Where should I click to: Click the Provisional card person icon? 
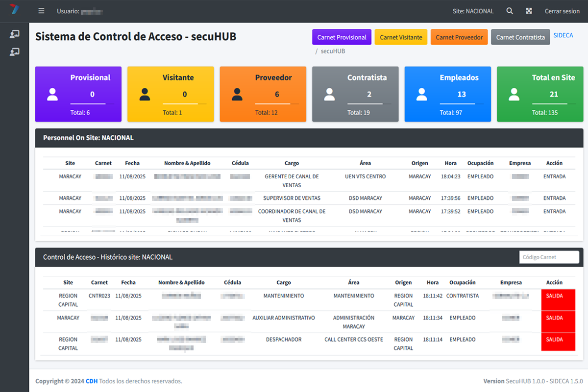pos(52,94)
